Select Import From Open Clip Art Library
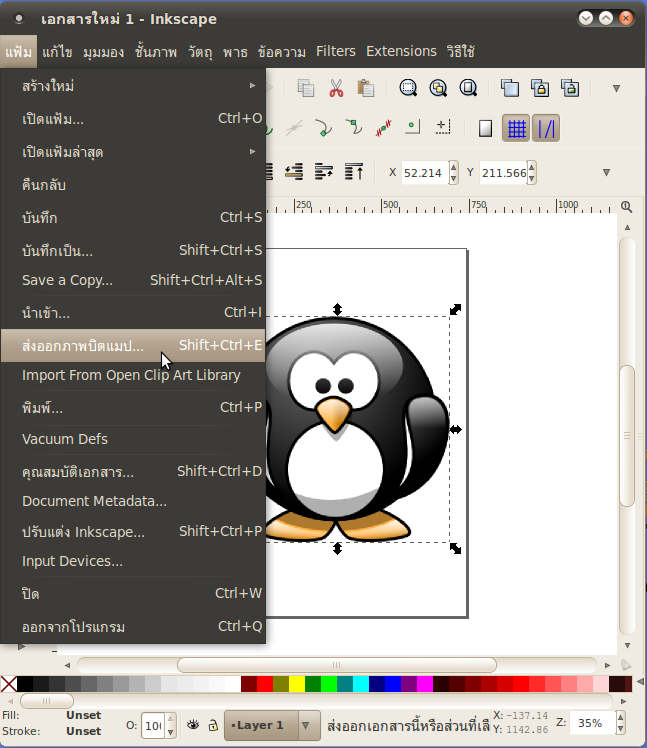Viewport: 647px width, 748px height. [133, 375]
